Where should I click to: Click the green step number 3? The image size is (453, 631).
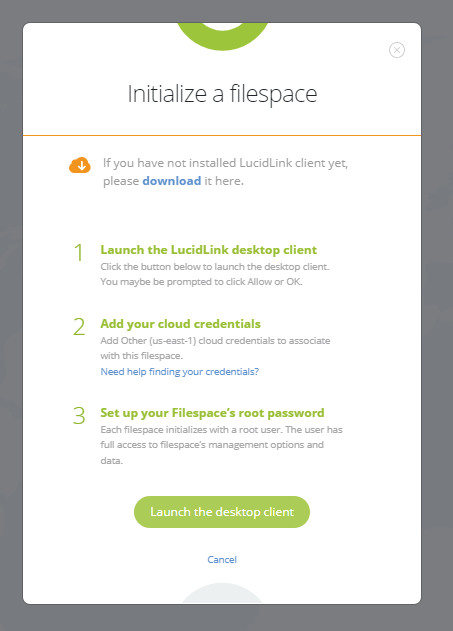tap(79, 415)
